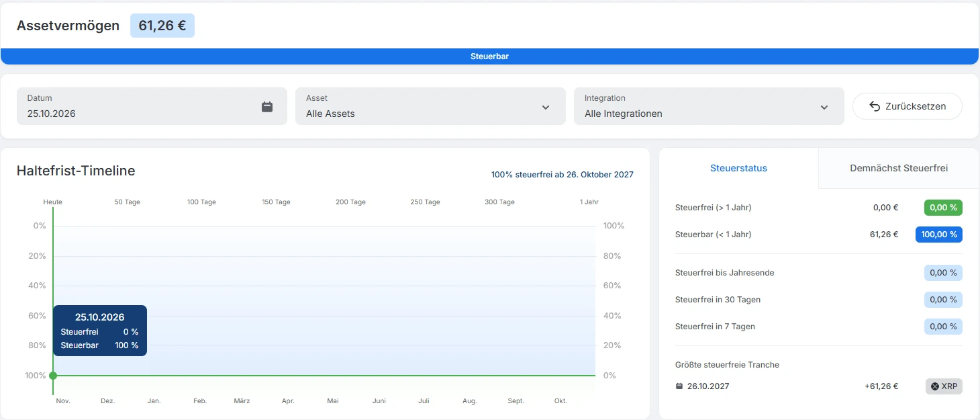Image resolution: width=980 pixels, height=420 pixels.
Task: Click the Assetvermögen total value badge
Action: tap(162, 26)
